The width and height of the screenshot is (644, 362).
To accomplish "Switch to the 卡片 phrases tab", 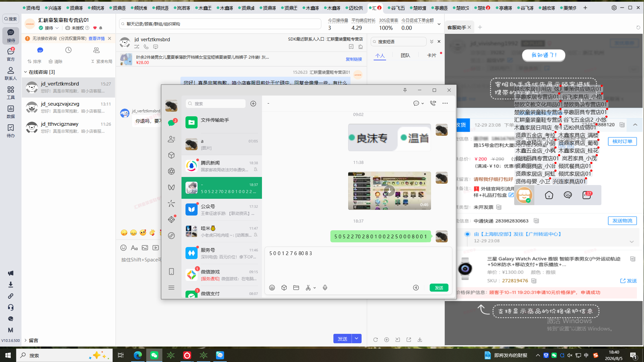I will click(432, 55).
